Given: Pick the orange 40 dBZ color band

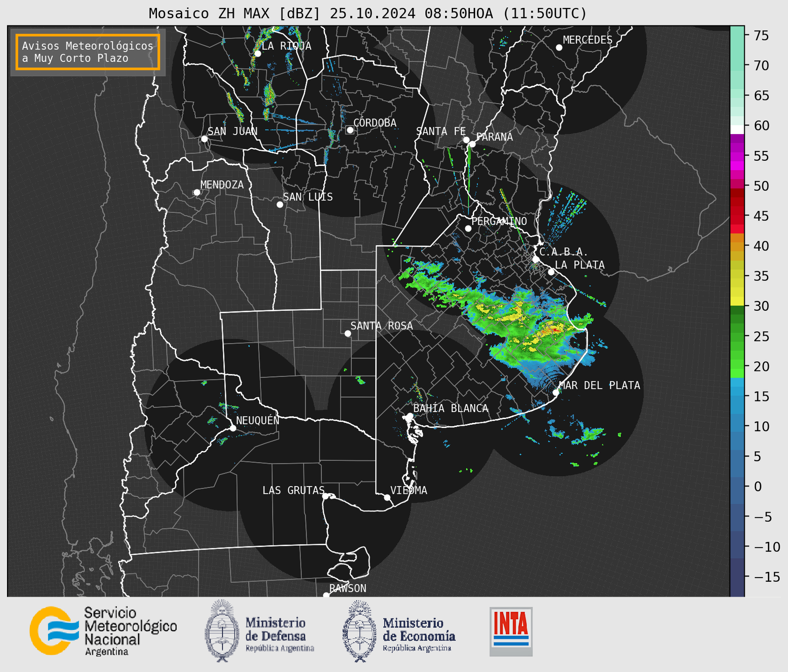Looking at the screenshot, I should (x=737, y=246).
